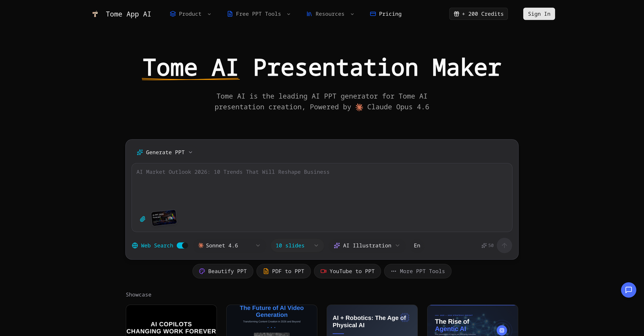
Task: Click the Sign In button
Action: (539, 14)
